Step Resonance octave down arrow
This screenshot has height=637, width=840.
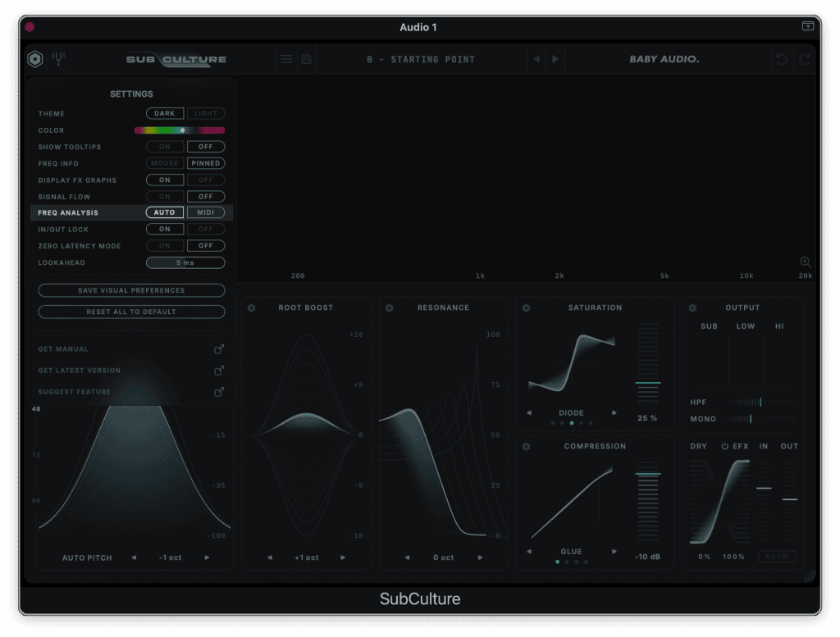pos(407,557)
